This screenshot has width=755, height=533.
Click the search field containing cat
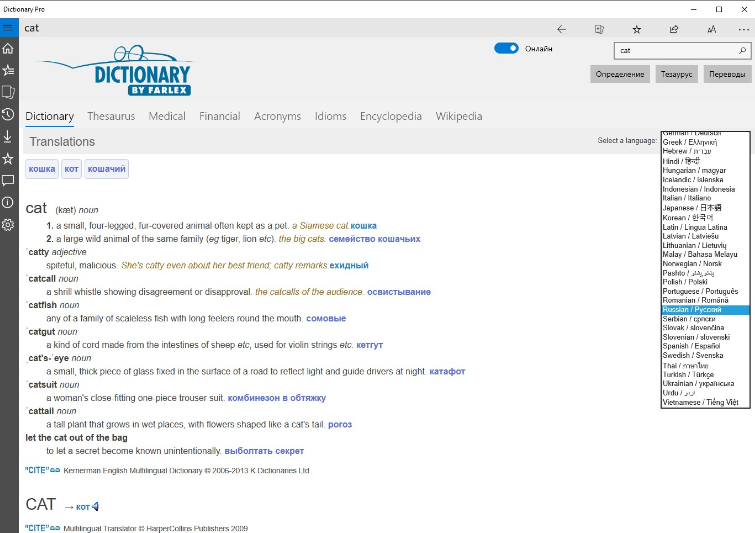coord(675,50)
